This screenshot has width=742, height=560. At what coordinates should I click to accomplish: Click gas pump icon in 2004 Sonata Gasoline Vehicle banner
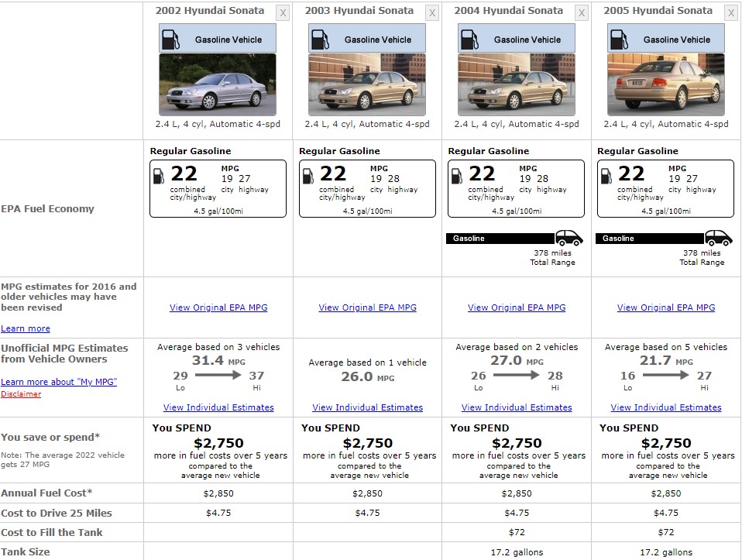pyautogui.click(x=469, y=40)
